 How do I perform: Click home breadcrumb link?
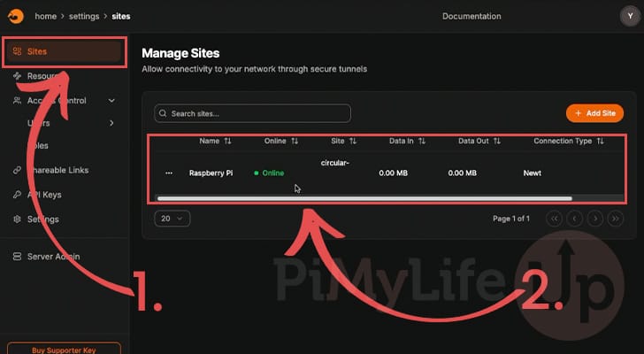pos(46,17)
